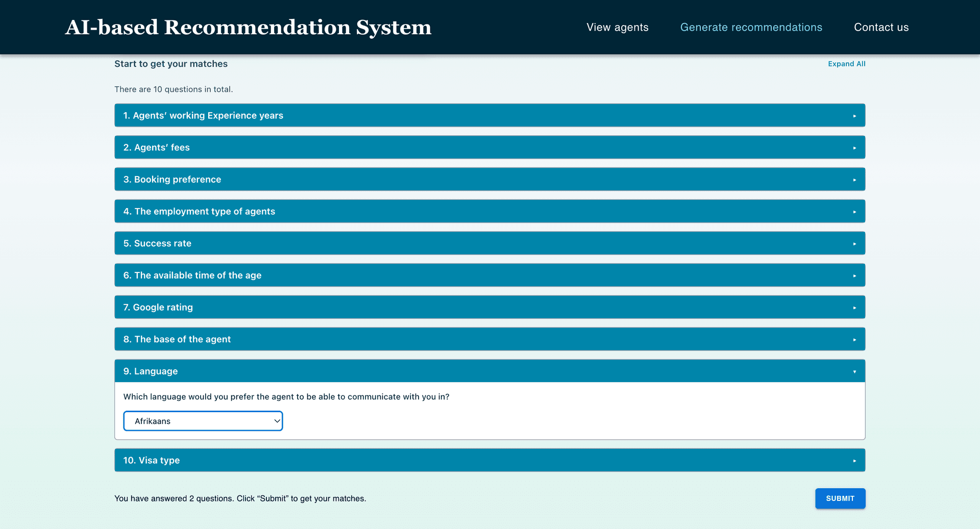Navigate to Contact us

(881, 28)
